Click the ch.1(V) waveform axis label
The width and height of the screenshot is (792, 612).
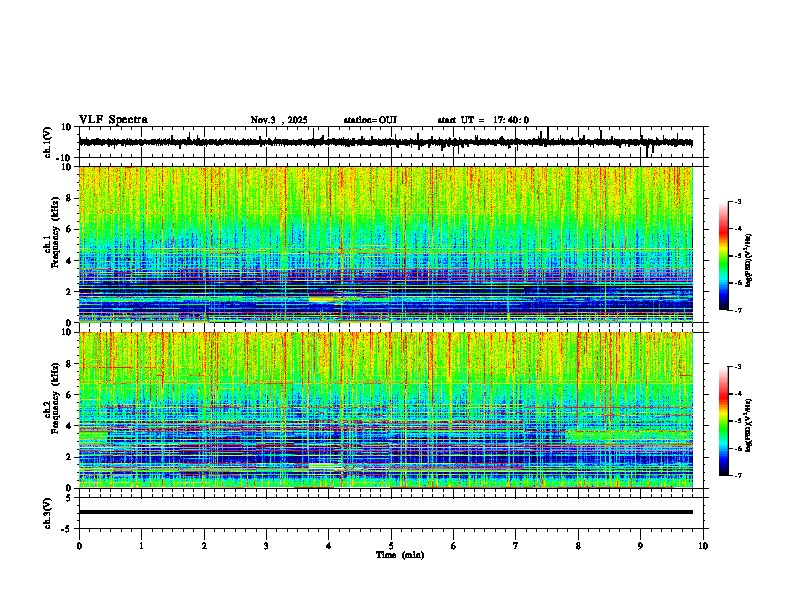[x=48, y=142]
